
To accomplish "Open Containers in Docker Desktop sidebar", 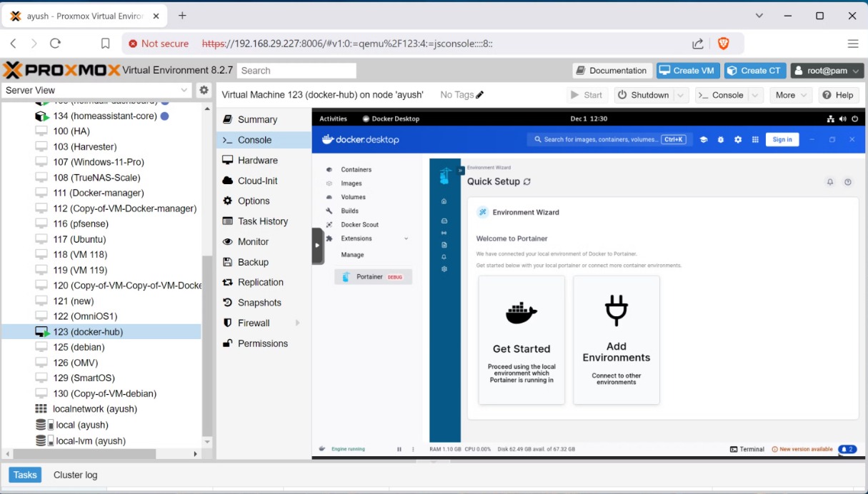I will tap(356, 170).
